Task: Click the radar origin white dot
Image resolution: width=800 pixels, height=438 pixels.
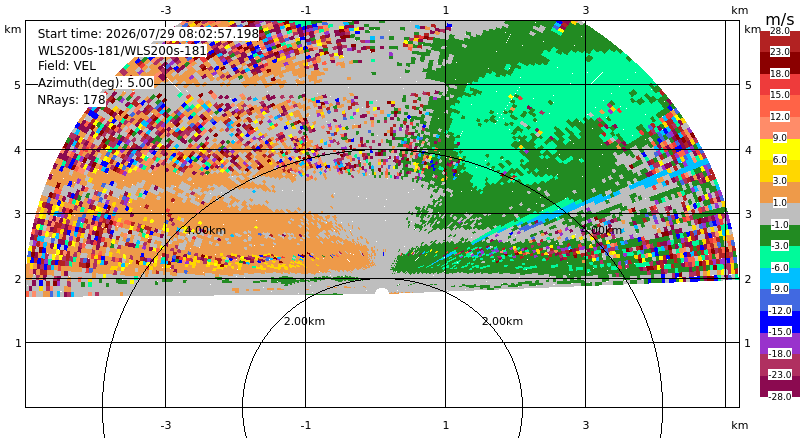Action: click(x=382, y=292)
